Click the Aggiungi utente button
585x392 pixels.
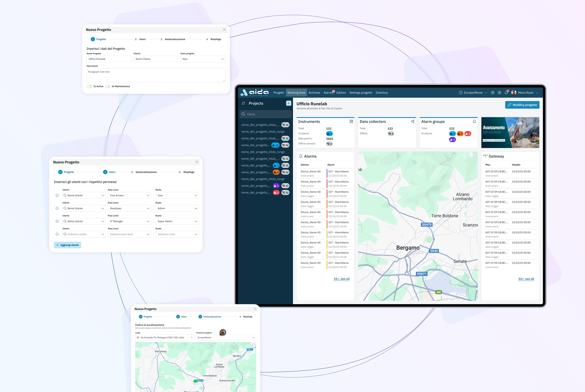pyautogui.click(x=67, y=245)
